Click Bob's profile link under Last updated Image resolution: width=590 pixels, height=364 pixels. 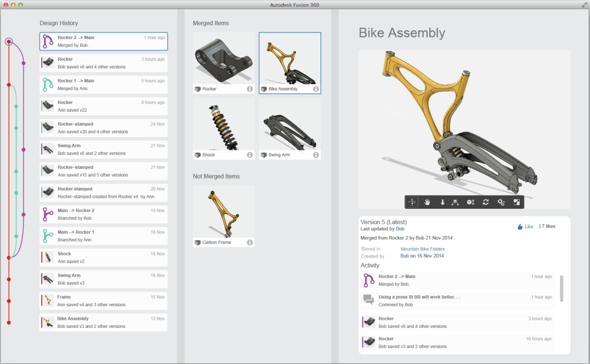[400, 228]
